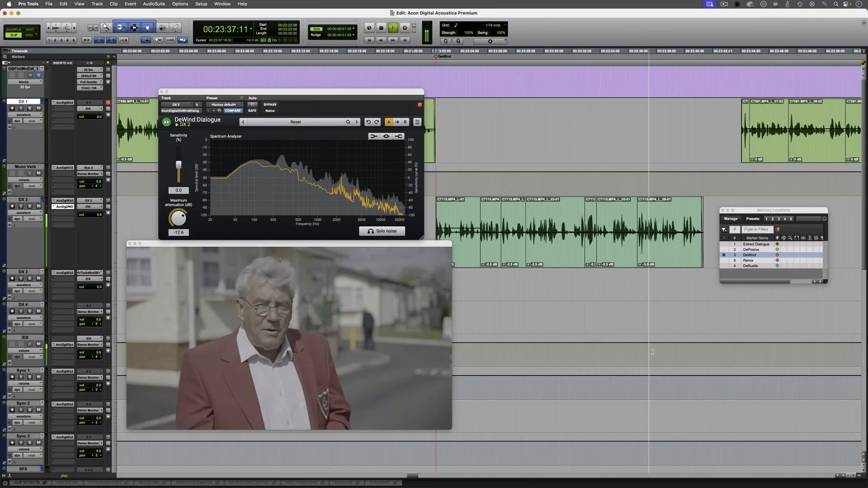Select the Pencil tool
This screenshot has width=868, height=488.
[x=176, y=28]
